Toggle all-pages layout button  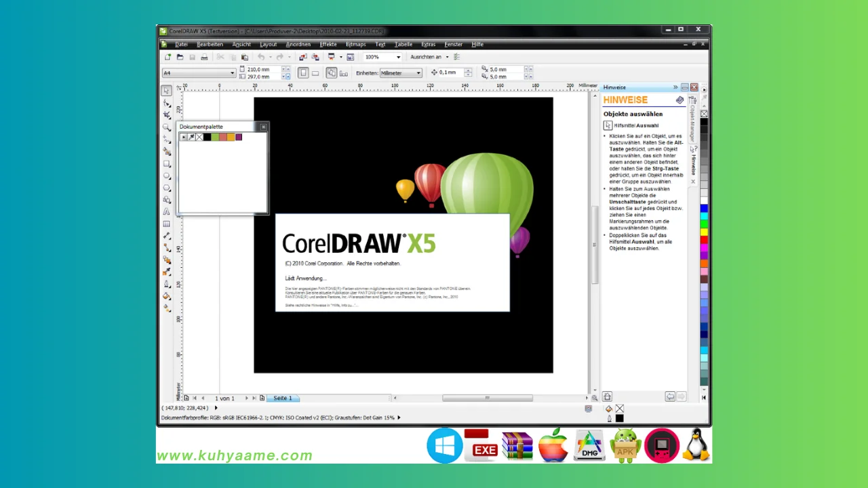pos(331,73)
